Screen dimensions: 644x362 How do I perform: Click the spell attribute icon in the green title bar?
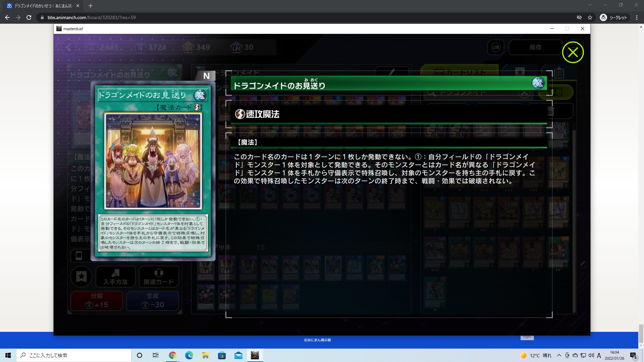538,83
